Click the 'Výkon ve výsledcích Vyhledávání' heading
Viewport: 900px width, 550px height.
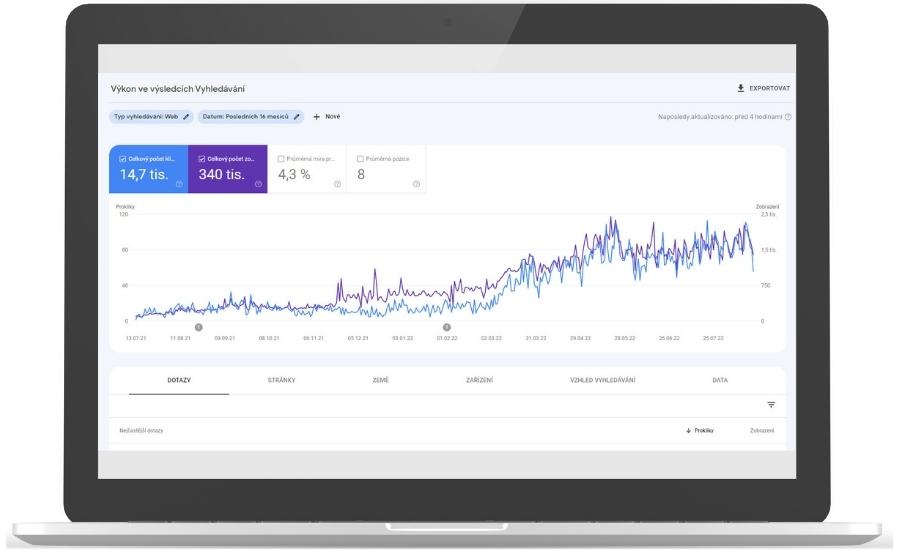tap(177, 89)
